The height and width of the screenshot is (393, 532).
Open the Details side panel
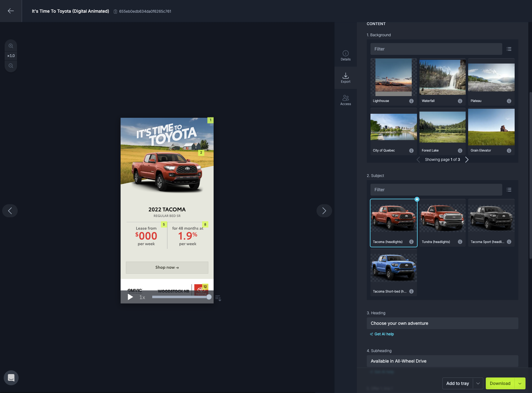click(x=346, y=55)
